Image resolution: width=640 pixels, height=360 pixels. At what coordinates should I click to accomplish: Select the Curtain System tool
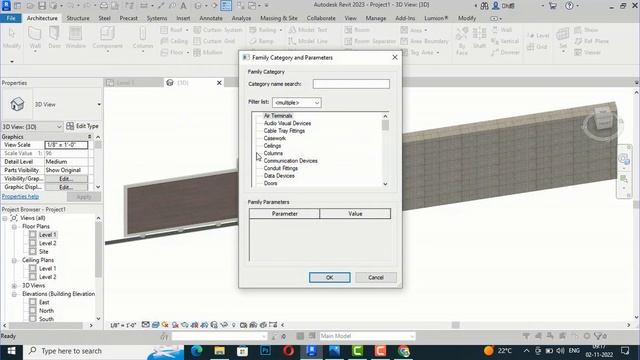(x=218, y=30)
